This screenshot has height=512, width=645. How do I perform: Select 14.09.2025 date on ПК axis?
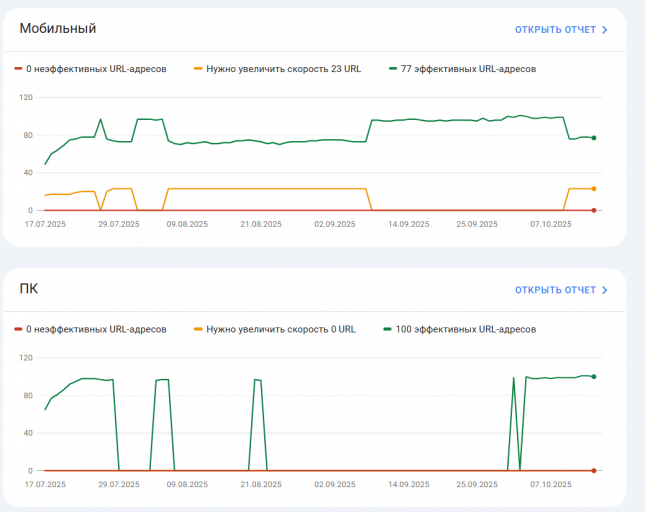[408, 484]
